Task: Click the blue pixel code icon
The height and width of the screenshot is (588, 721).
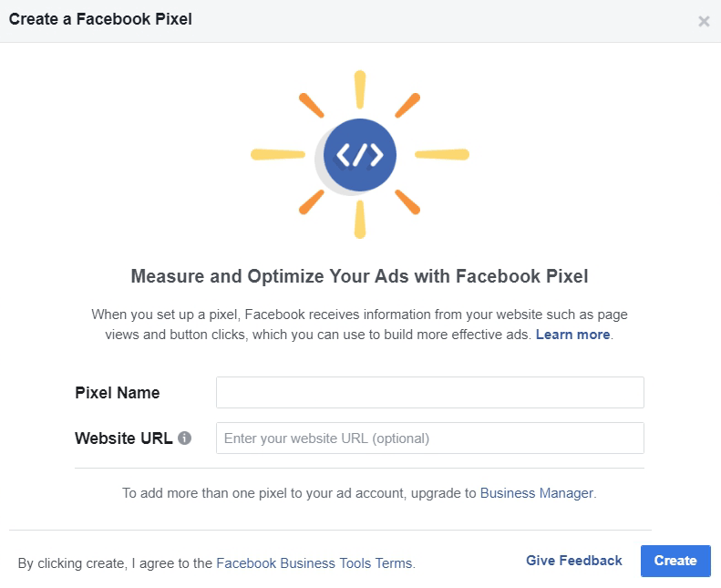Action: (x=360, y=155)
